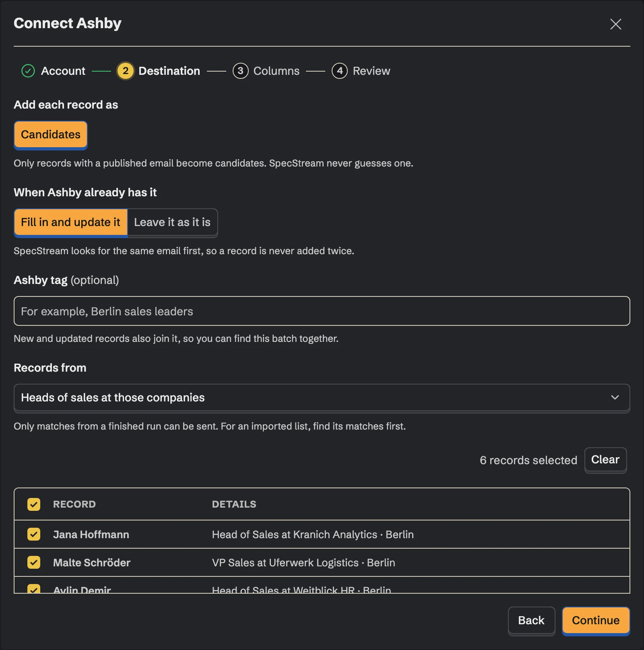This screenshot has height=650, width=644.
Task: Uncheck Malte Schröder's record
Action: [x=34, y=562]
